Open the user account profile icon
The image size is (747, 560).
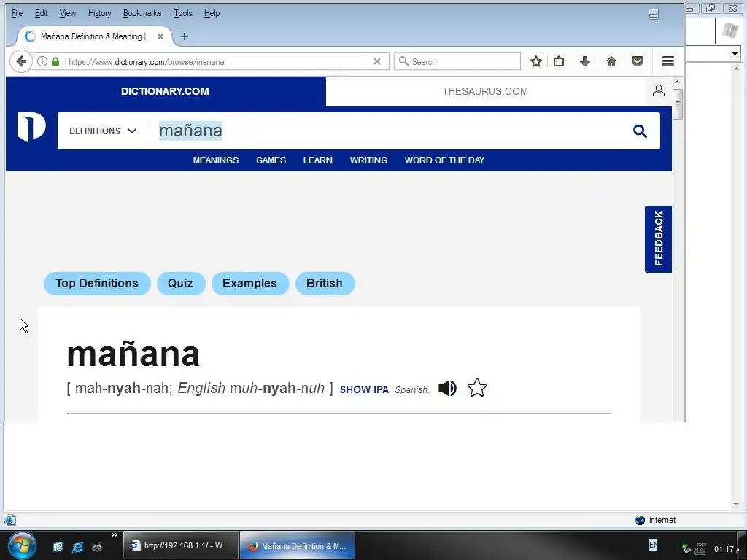click(x=659, y=90)
